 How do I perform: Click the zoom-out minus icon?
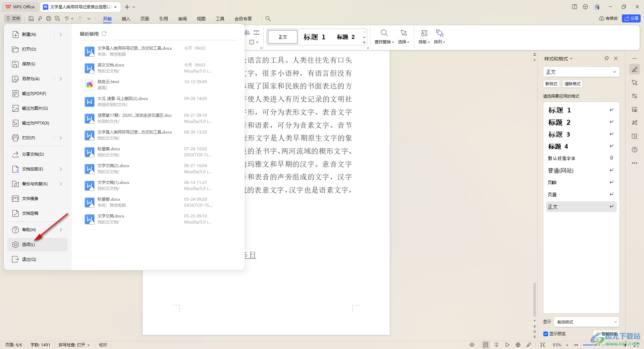pyautogui.click(x=576, y=345)
